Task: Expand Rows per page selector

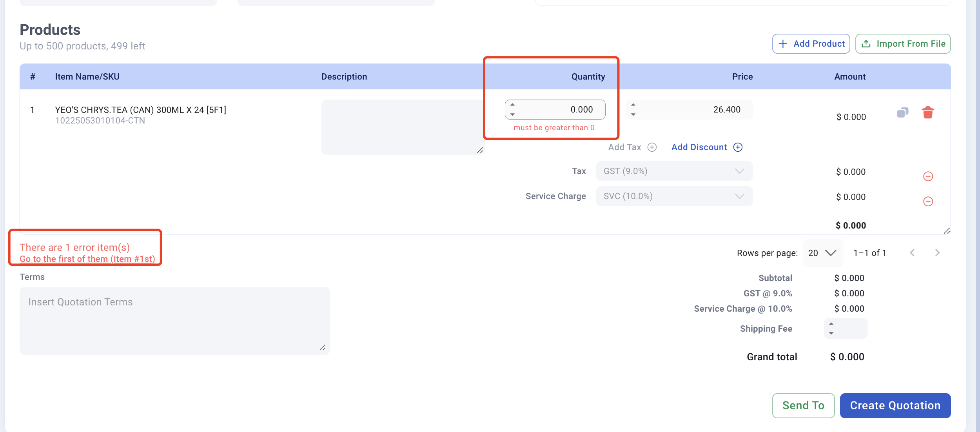Action: click(x=822, y=253)
